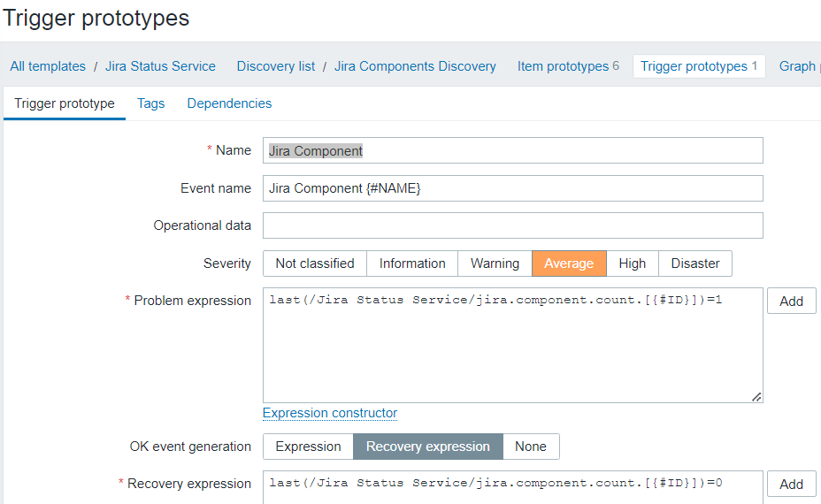Open Jira Components Discovery rule link

coord(415,66)
